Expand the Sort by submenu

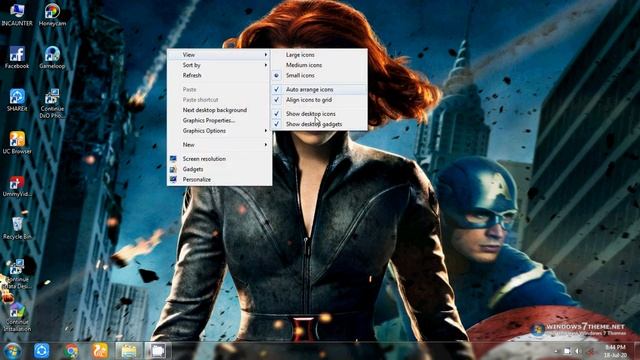click(x=219, y=65)
